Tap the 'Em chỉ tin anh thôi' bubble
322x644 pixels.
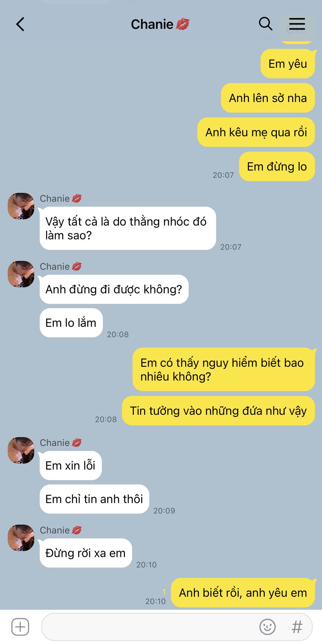(94, 499)
